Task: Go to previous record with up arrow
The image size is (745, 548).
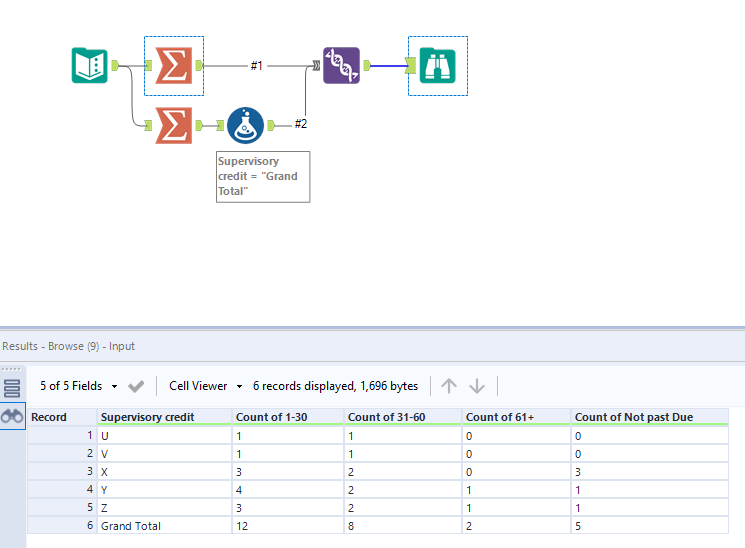Action: tap(449, 386)
